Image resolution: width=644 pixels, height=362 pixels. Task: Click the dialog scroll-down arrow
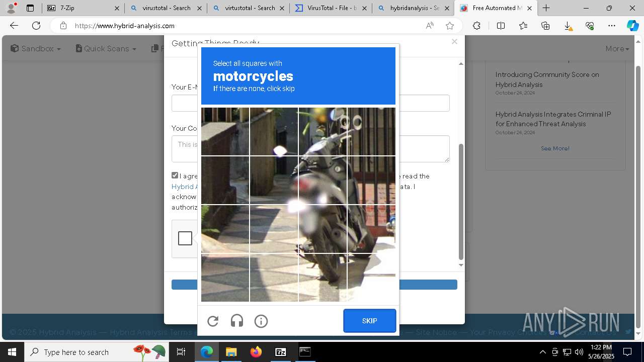461,265
